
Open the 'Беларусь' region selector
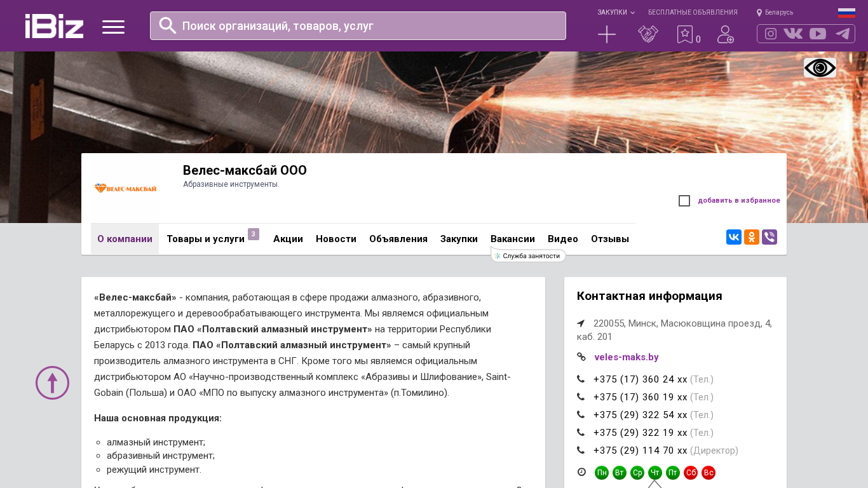[775, 12]
